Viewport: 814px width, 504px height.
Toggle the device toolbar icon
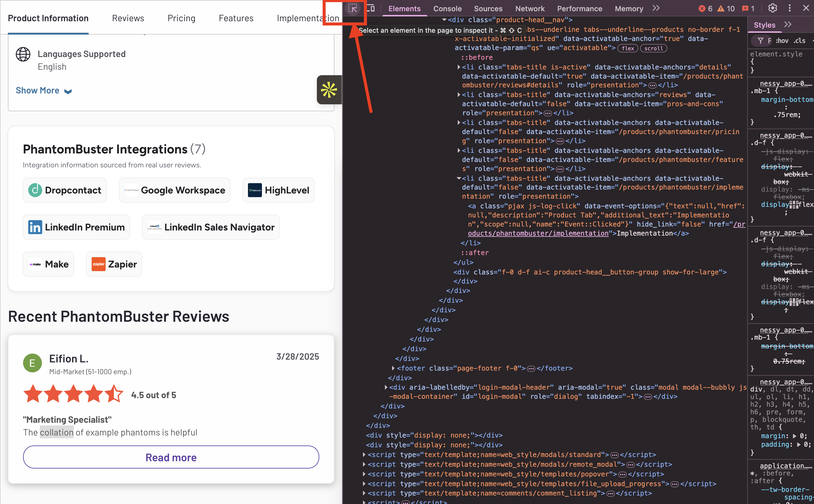(371, 8)
